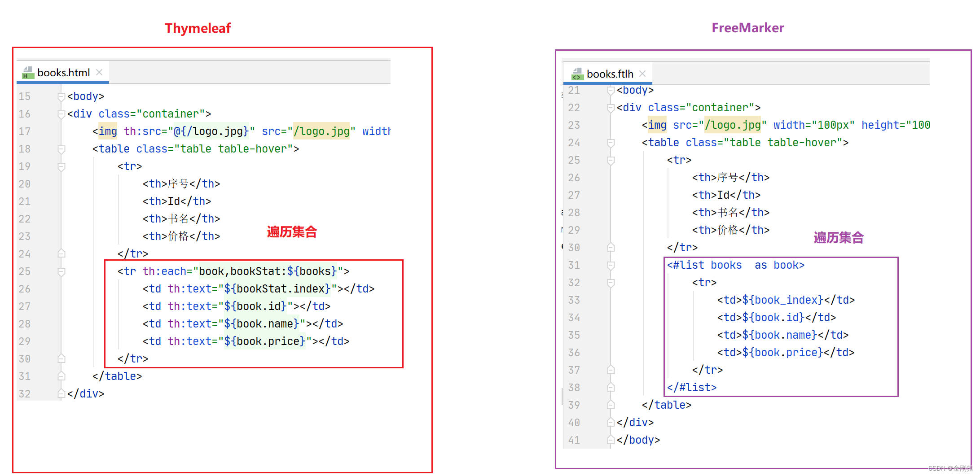Screen dimensions: 980x476
Task: Close the books.ftlh tab
Action: click(642, 74)
